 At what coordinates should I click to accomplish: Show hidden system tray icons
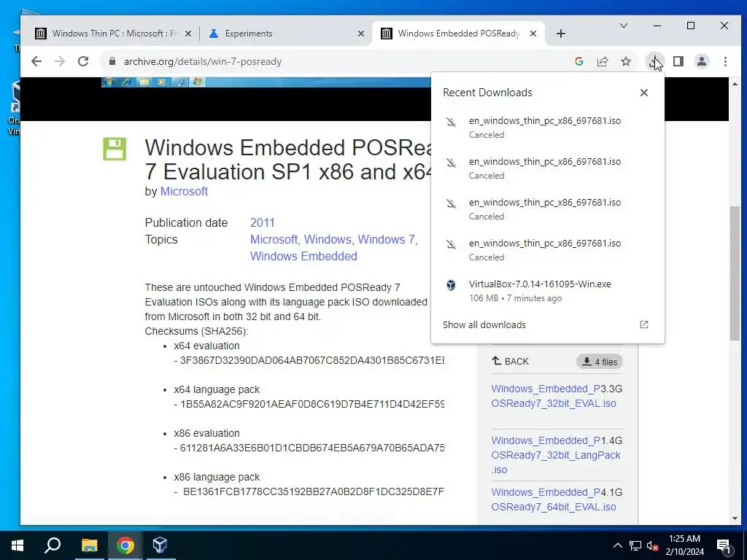(x=617, y=545)
